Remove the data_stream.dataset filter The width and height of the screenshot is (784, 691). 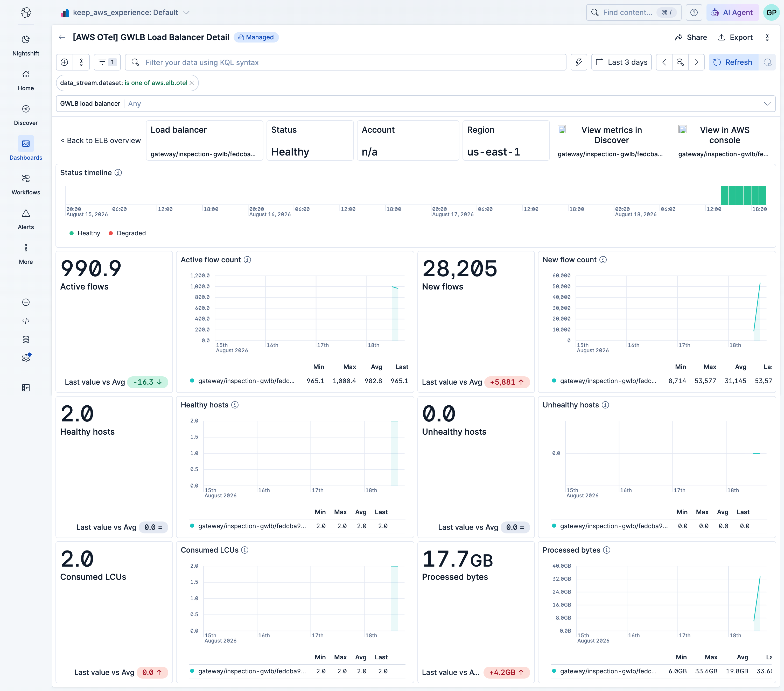[x=191, y=83]
